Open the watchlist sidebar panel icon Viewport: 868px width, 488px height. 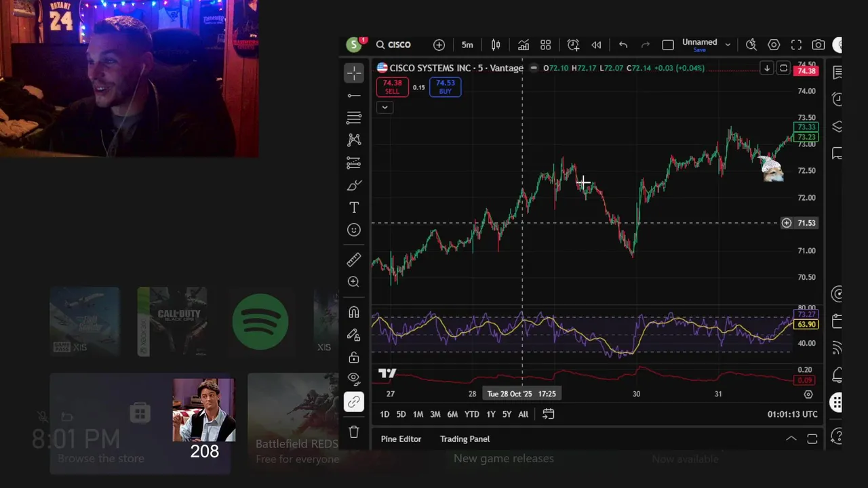tap(837, 73)
